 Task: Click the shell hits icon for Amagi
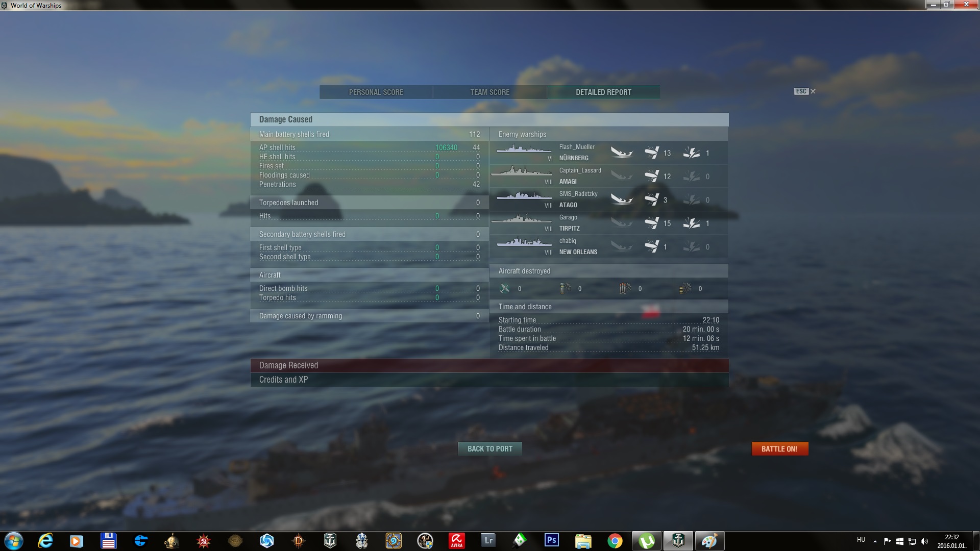[x=652, y=177]
